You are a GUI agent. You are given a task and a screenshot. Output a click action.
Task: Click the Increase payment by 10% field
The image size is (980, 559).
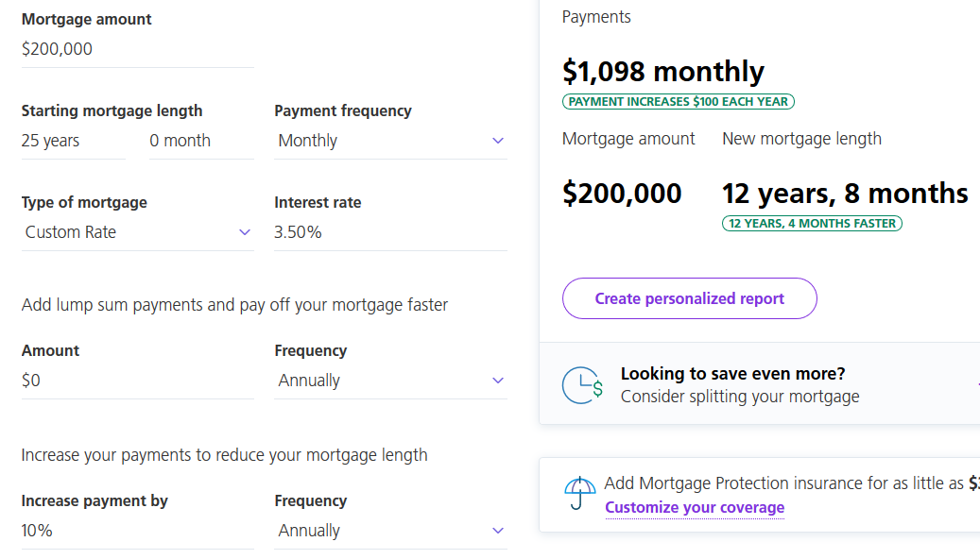[137, 532]
